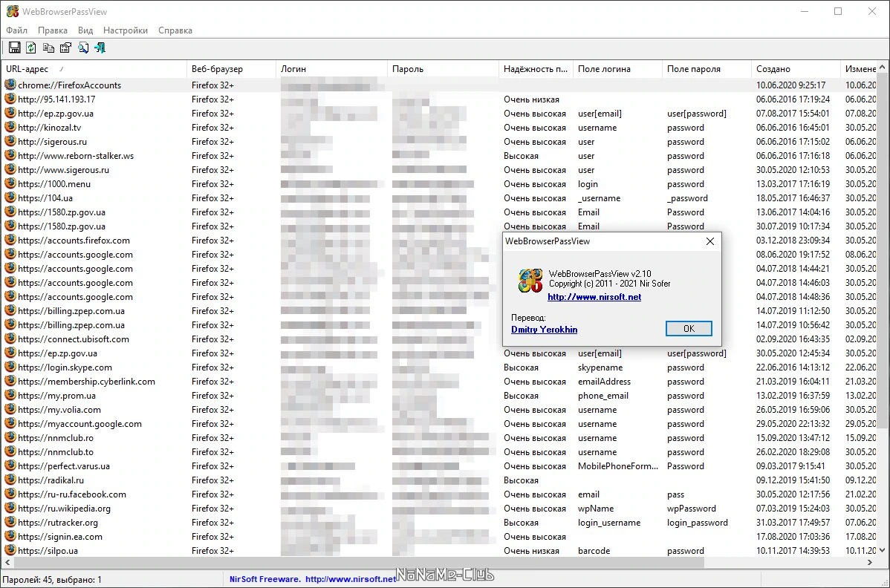
Task: Click the Copy selected items icon
Action: click(49, 48)
